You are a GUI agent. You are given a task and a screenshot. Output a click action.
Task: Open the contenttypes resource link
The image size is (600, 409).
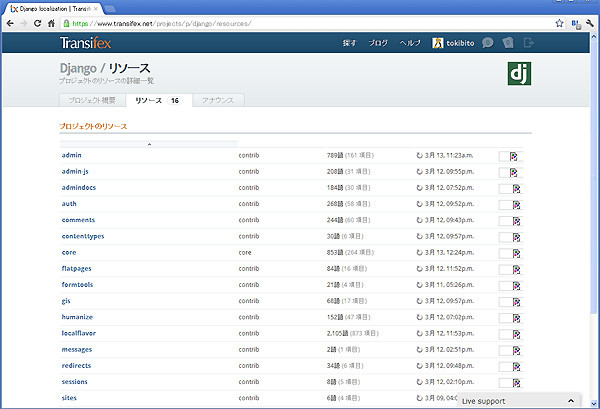click(x=83, y=236)
